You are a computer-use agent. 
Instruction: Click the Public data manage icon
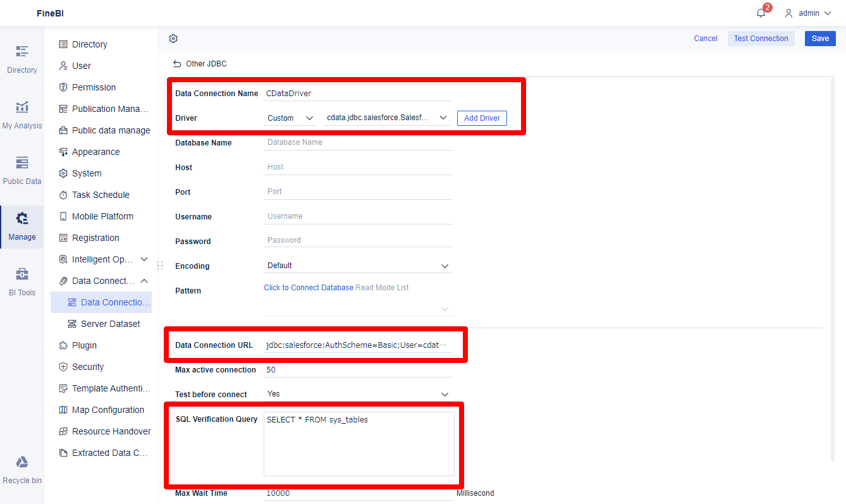coord(63,130)
